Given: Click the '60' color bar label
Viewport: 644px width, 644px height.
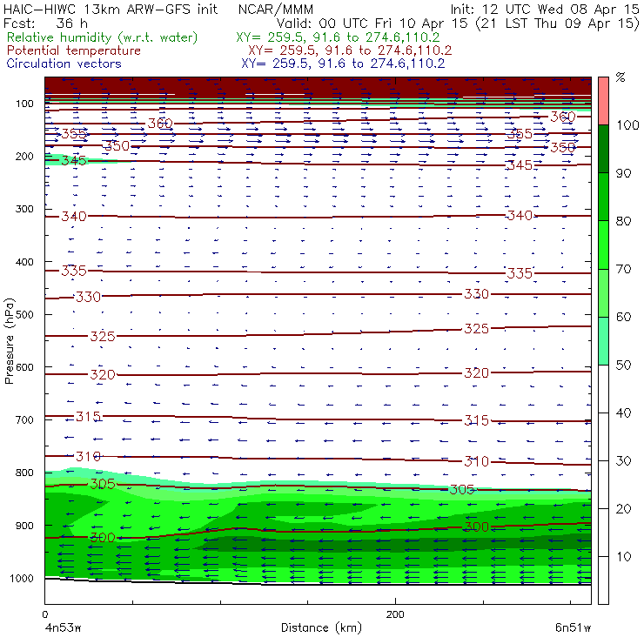Looking at the screenshot, I should [624, 317].
